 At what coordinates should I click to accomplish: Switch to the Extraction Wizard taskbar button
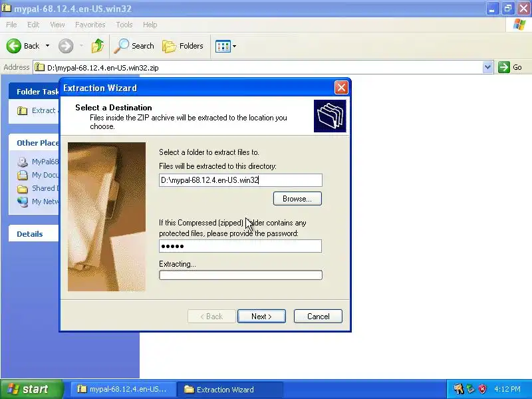tap(230, 389)
